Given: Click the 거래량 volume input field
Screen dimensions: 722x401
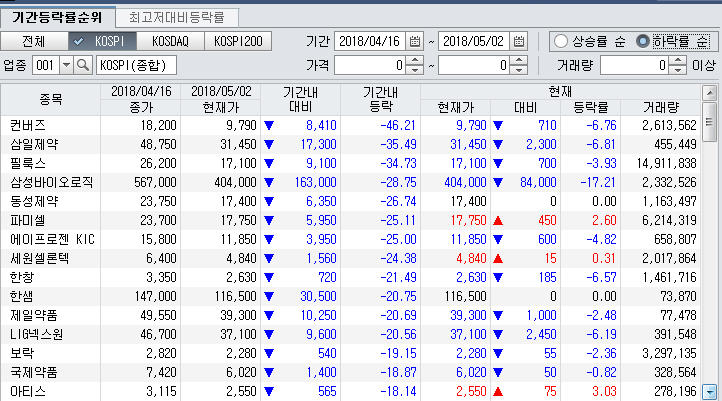Looking at the screenshot, I should 635,65.
